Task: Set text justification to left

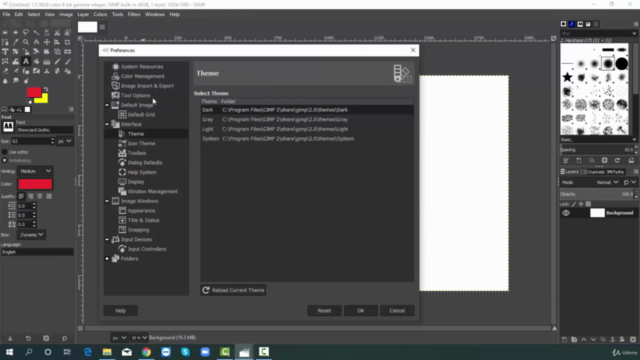Action: (21, 196)
